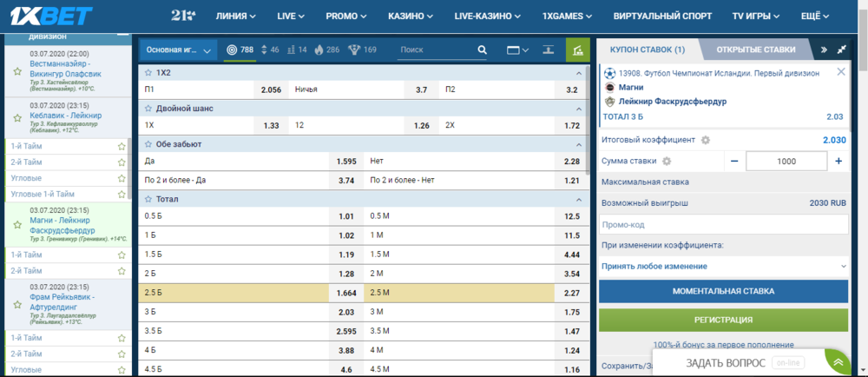Viewport: 868px width, 377px height.
Task: Favorite the Фрам Рейкьявик - Афтурелдинг match
Action: click(17, 305)
